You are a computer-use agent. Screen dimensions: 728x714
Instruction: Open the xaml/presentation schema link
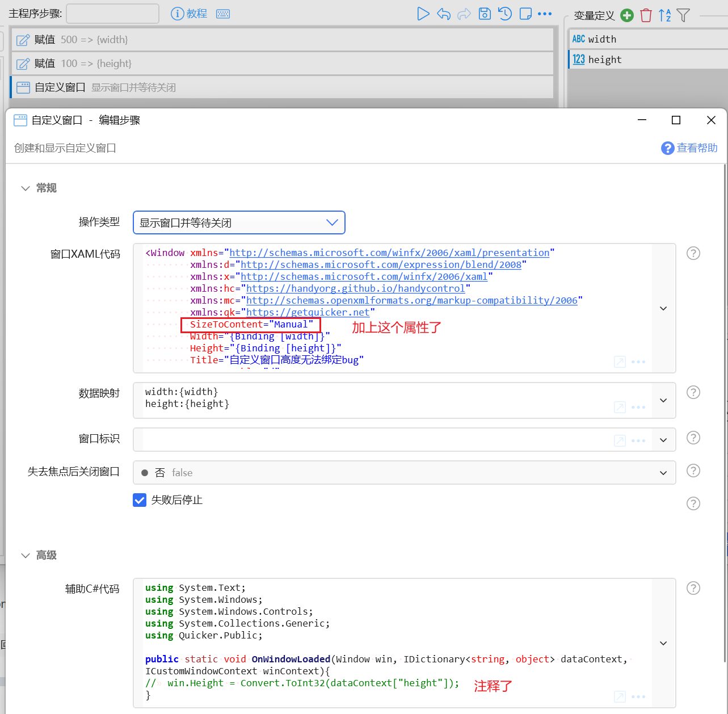pyautogui.click(x=389, y=253)
